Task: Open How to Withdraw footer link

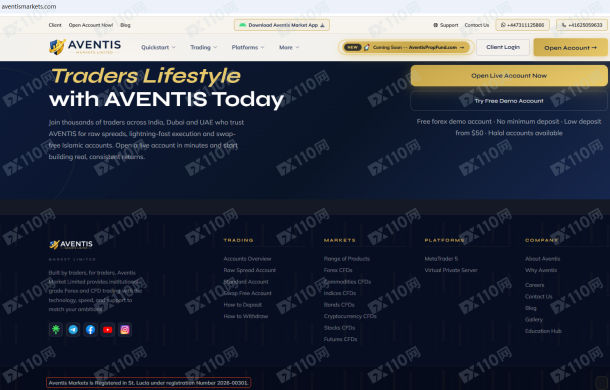Action: 245,316
